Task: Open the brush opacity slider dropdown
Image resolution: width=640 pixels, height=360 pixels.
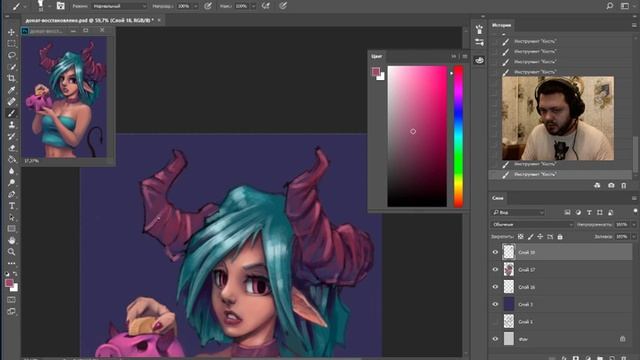Action: (x=196, y=6)
